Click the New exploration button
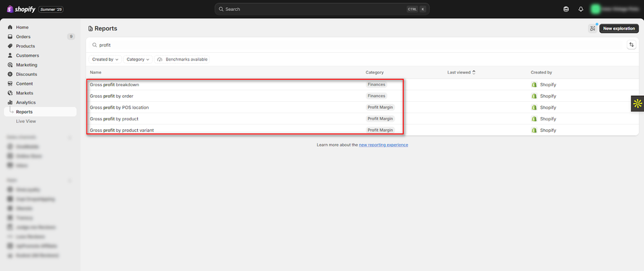Image resolution: width=644 pixels, height=271 pixels. (619, 28)
